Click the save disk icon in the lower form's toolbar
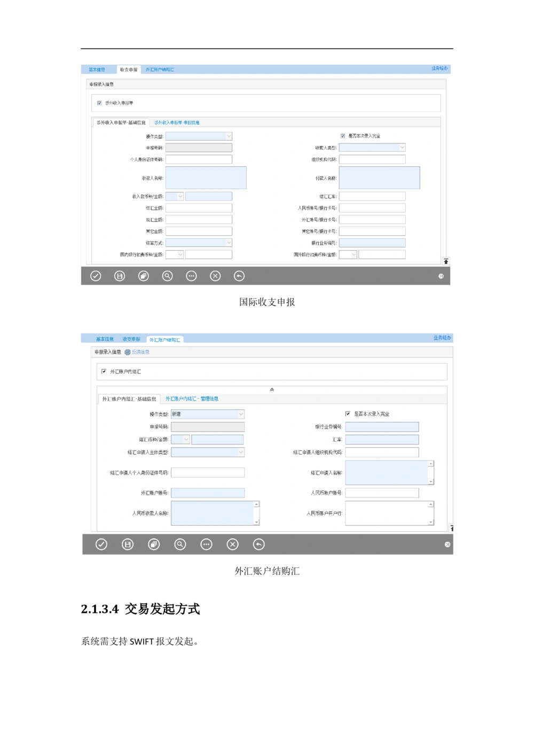This screenshot has width=534, height=756. tap(128, 544)
